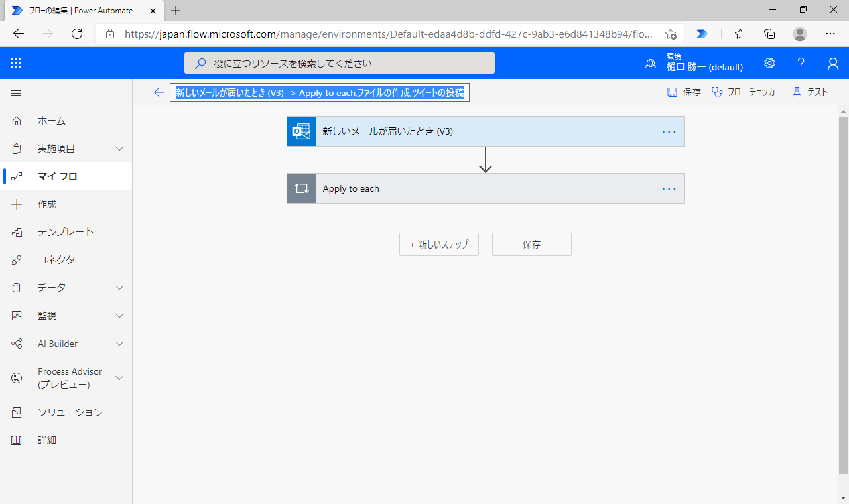Viewport: 849px width, 504px height.
Task: Expand the Process Advisor chevron
Action: 119,378
